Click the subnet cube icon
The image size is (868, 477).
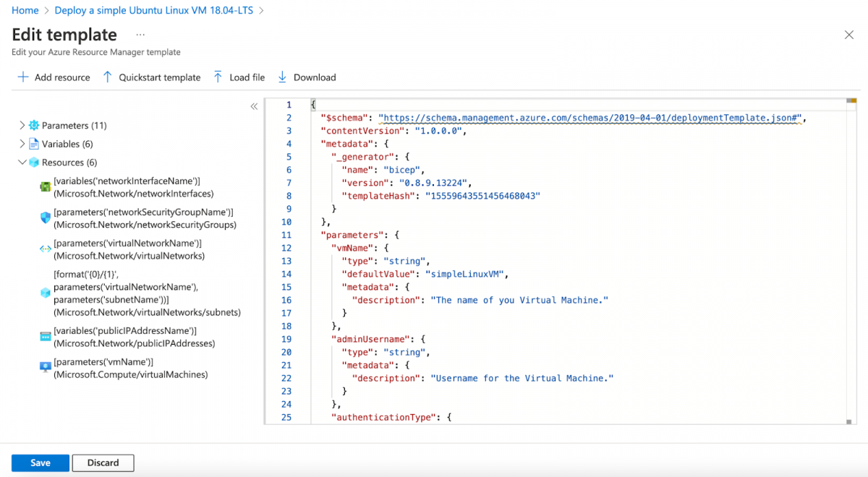click(x=45, y=293)
